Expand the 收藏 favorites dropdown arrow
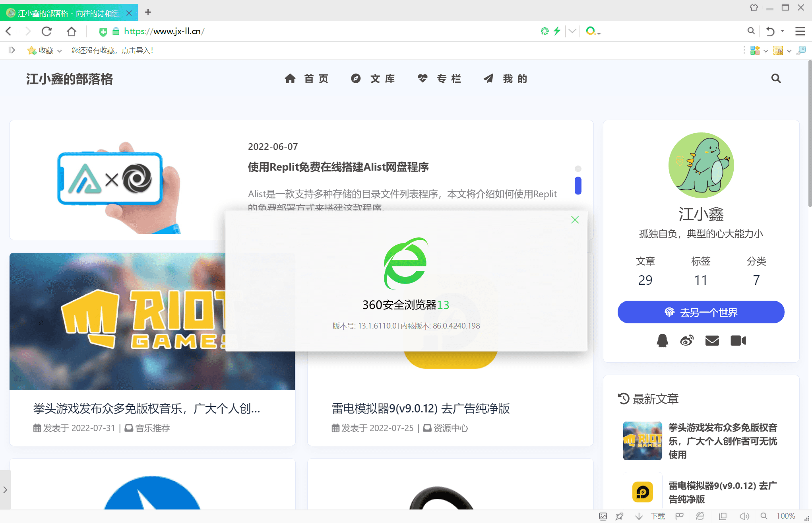Image resolution: width=812 pixels, height=523 pixels. (x=60, y=51)
